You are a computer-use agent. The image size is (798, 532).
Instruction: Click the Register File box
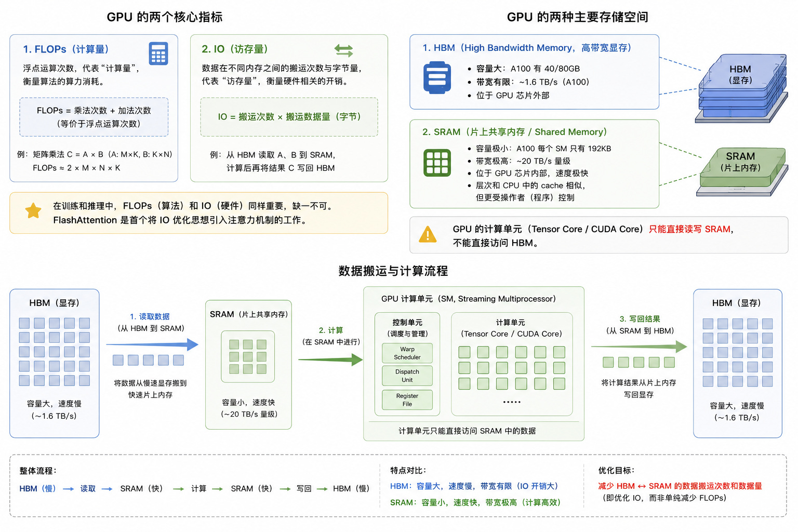407,400
